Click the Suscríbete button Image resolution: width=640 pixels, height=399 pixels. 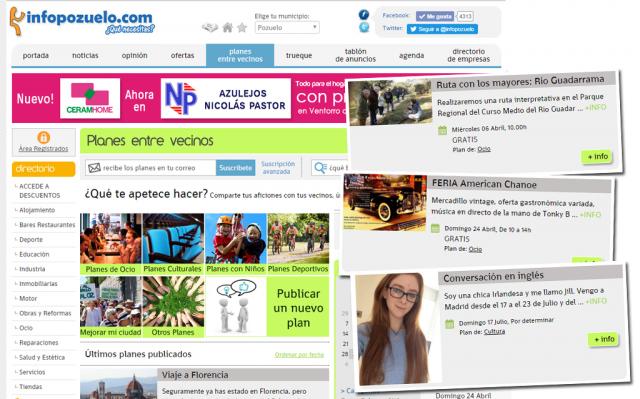pos(236,168)
